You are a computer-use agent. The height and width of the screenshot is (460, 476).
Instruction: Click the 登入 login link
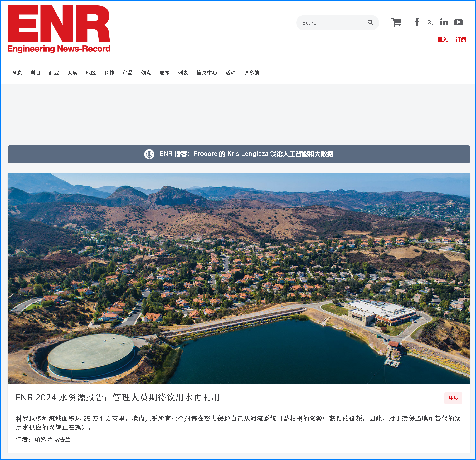click(x=442, y=40)
